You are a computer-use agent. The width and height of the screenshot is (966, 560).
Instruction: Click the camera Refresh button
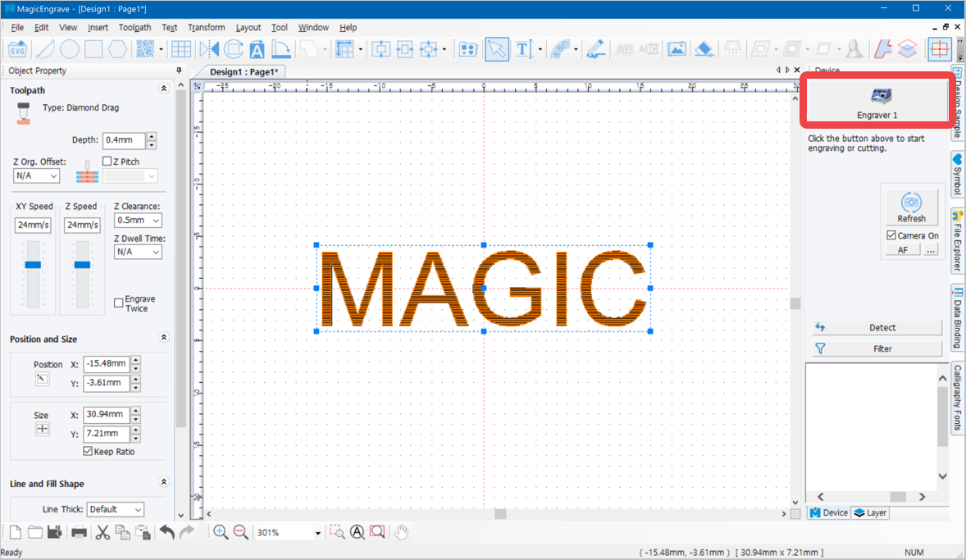tap(911, 207)
